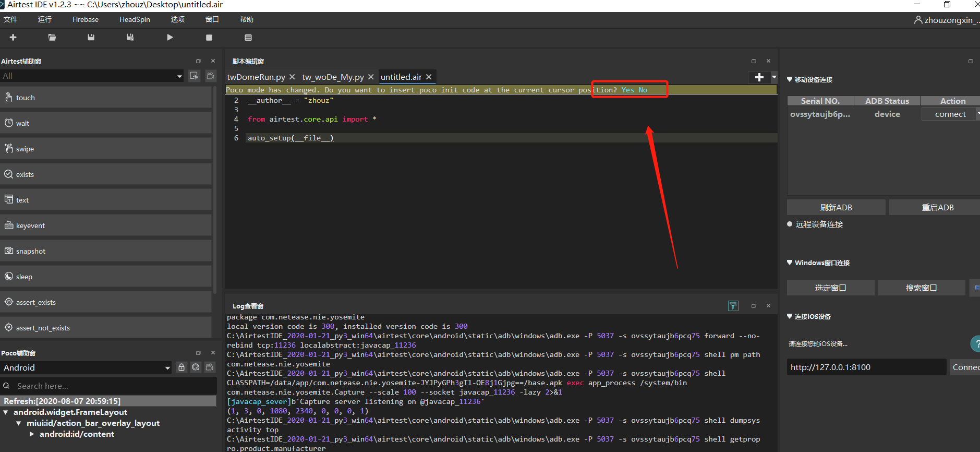Insert a snapshot command

coord(106,251)
